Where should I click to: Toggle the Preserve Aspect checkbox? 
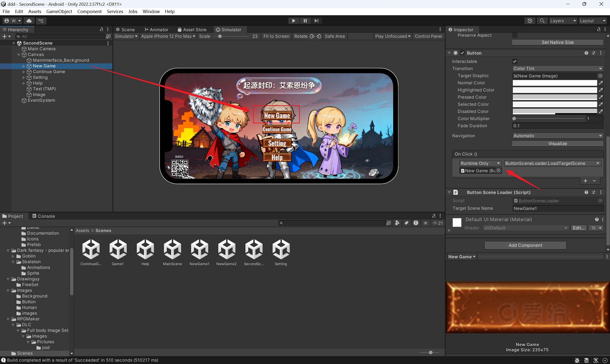(515, 35)
